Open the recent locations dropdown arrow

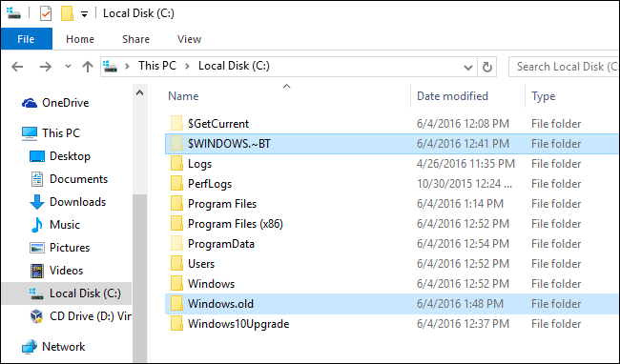tap(68, 67)
